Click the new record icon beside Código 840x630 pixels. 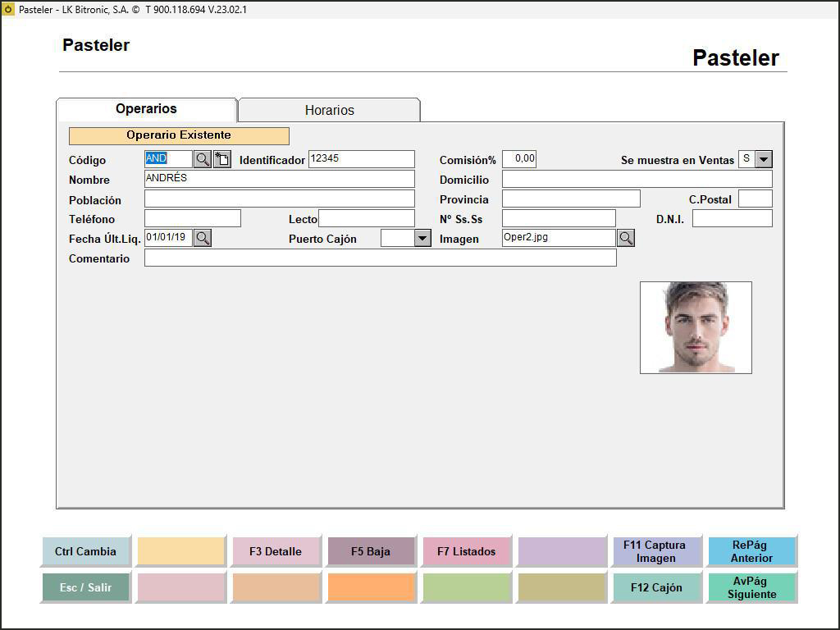(222, 159)
